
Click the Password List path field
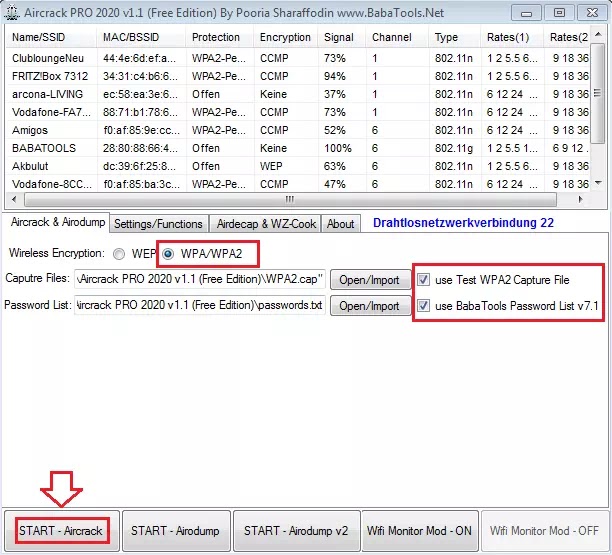(200, 305)
